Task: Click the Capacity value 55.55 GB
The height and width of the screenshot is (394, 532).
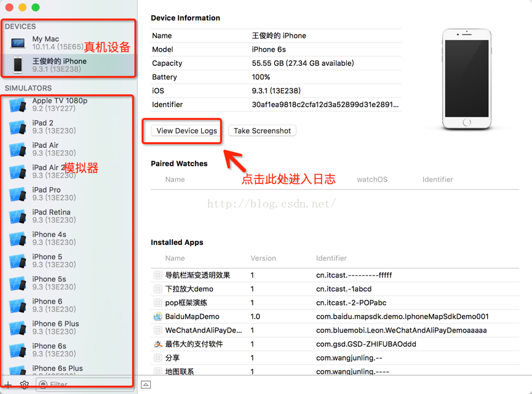Action: point(303,63)
